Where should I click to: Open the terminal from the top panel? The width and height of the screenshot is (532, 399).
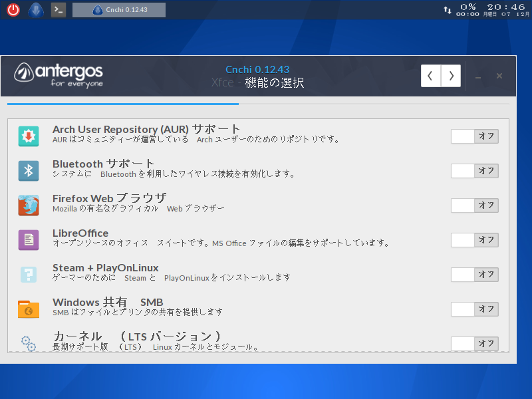click(58, 9)
